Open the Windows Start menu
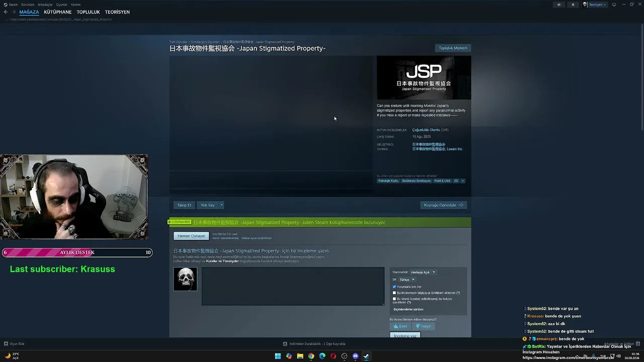This screenshot has width=644, height=362. tap(278, 356)
